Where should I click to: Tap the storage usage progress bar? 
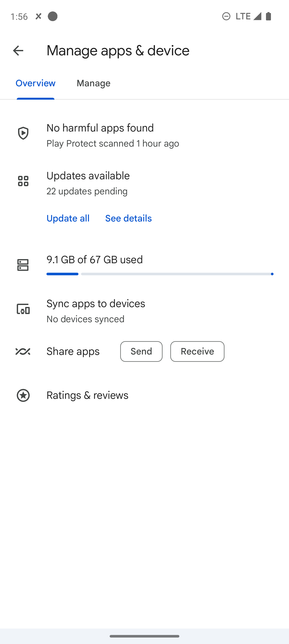click(160, 274)
